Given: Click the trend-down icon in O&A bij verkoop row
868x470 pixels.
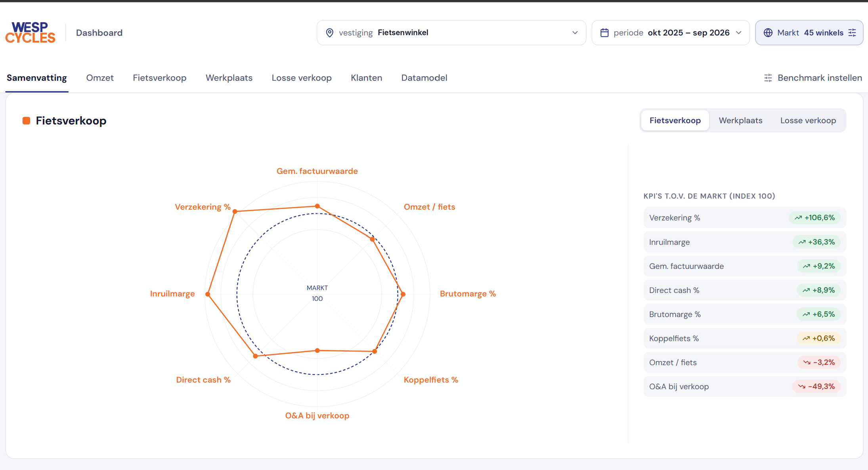Looking at the screenshot, I should [802, 387].
